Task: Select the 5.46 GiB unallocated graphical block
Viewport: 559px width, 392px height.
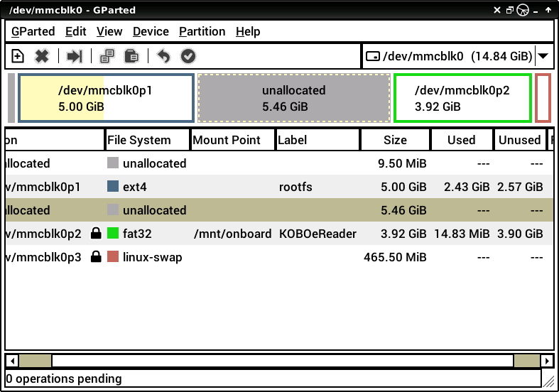Action: click(294, 98)
